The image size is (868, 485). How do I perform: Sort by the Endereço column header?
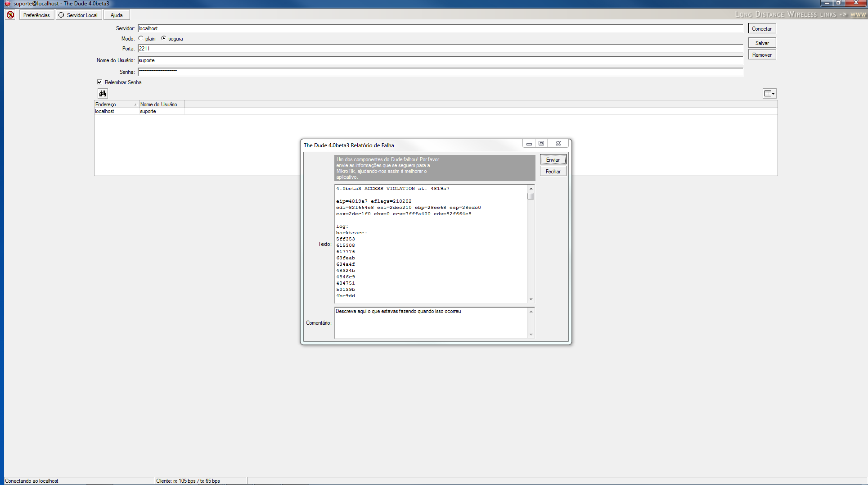116,104
